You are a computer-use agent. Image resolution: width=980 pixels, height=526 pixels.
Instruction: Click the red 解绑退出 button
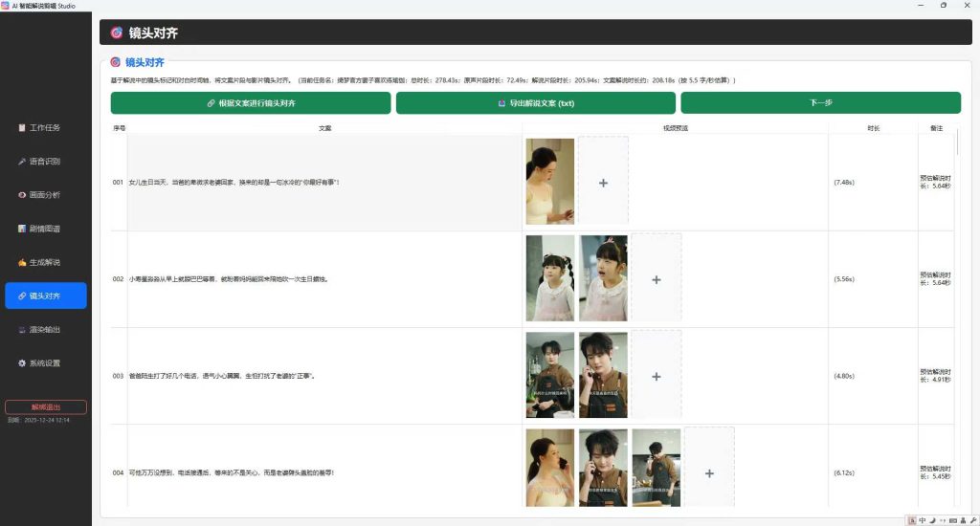coord(46,407)
